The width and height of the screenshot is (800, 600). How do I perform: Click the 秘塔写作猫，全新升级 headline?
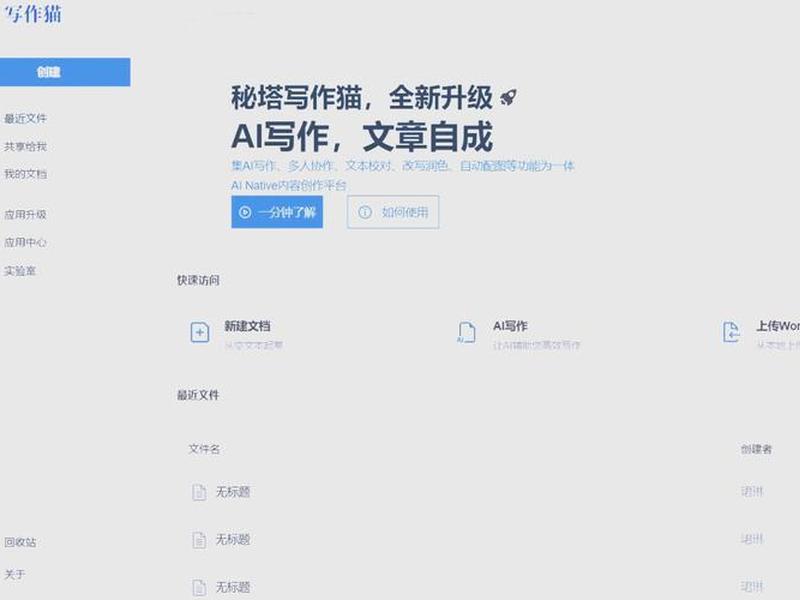tap(362, 97)
